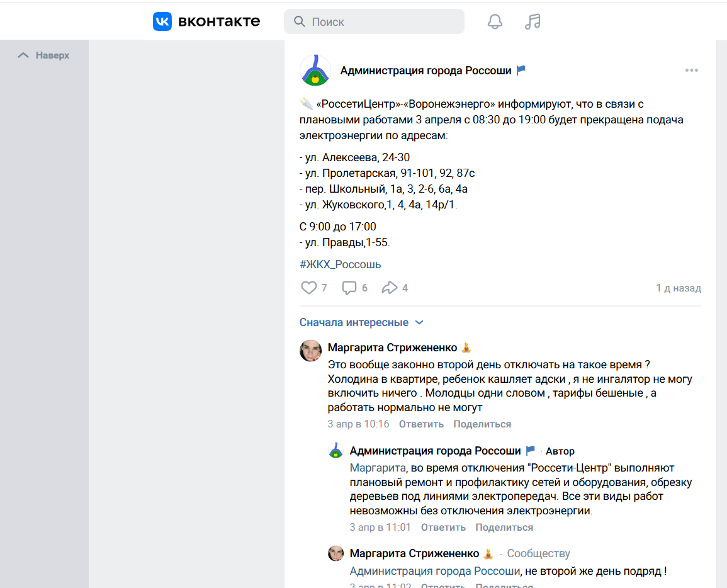Reply to the administration's 11:01 comment
This screenshot has height=588, width=727.
click(x=443, y=528)
